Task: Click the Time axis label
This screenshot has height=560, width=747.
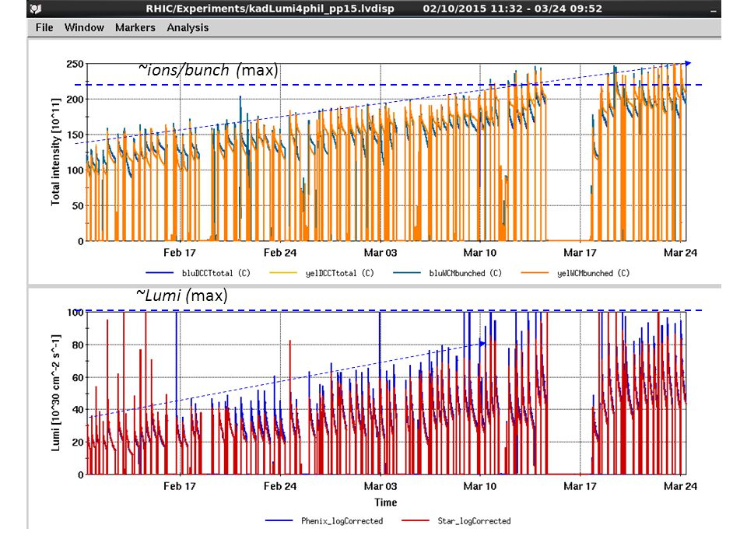Action: pos(385,502)
